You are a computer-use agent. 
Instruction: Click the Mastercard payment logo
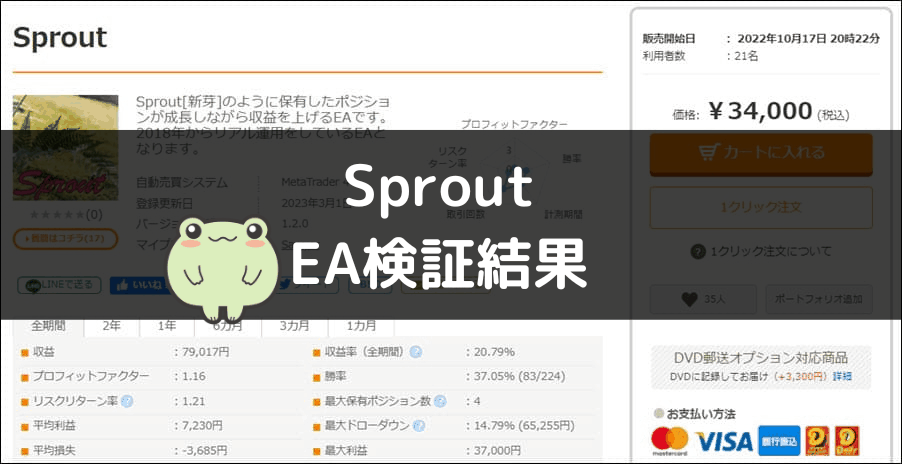670,441
